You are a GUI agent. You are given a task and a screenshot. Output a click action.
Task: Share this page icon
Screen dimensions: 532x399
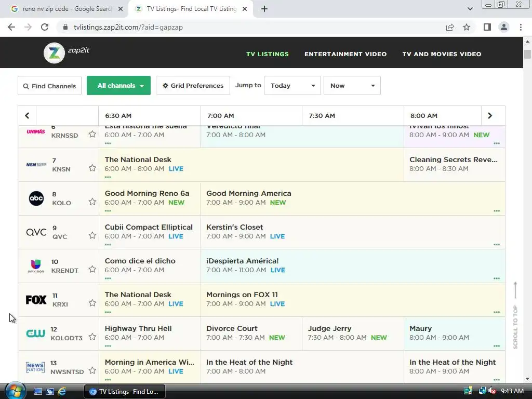(x=450, y=27)
